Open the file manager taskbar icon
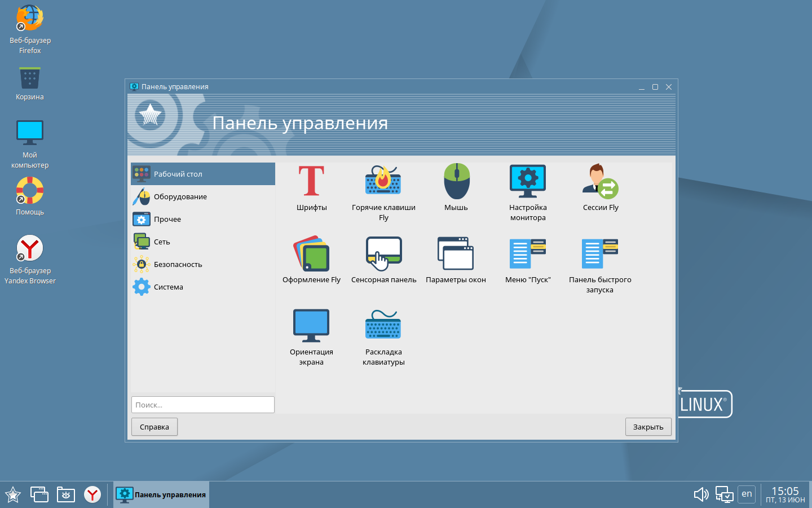This screenshot has height=508, width=812. pos(66,495)
